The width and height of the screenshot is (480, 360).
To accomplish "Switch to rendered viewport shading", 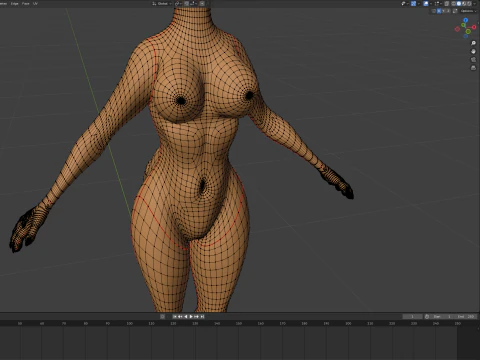I will pyautogui.click(x=469, y=4).
